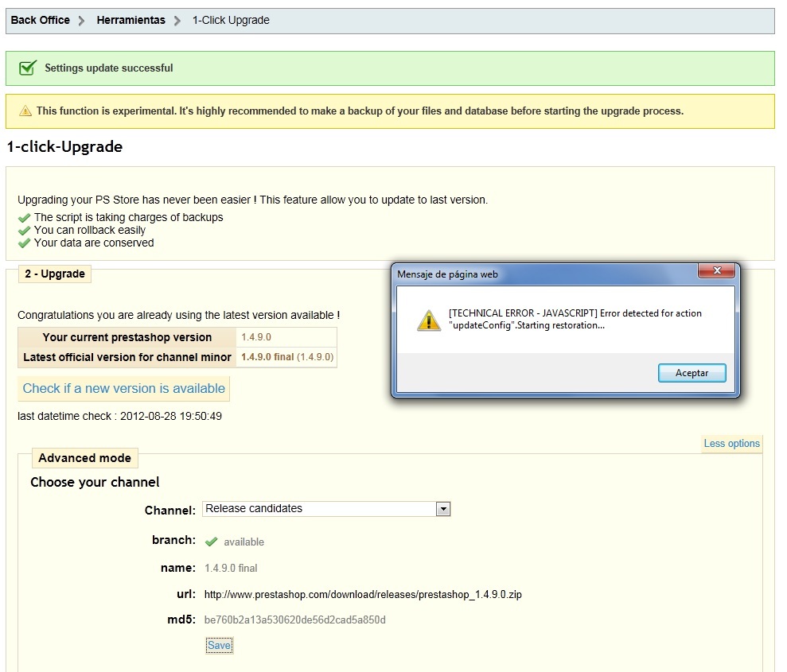Click Aceptar in the error dialog

[692, 373]
